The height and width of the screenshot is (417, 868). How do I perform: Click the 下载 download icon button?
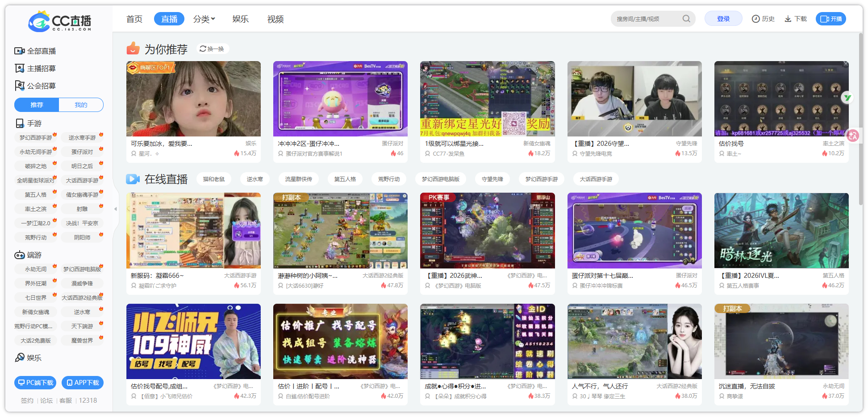(x=796, y=19)
